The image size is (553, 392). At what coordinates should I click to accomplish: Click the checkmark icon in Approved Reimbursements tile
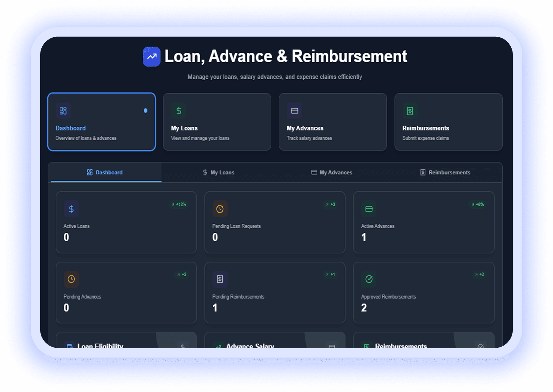pos(369,279)
